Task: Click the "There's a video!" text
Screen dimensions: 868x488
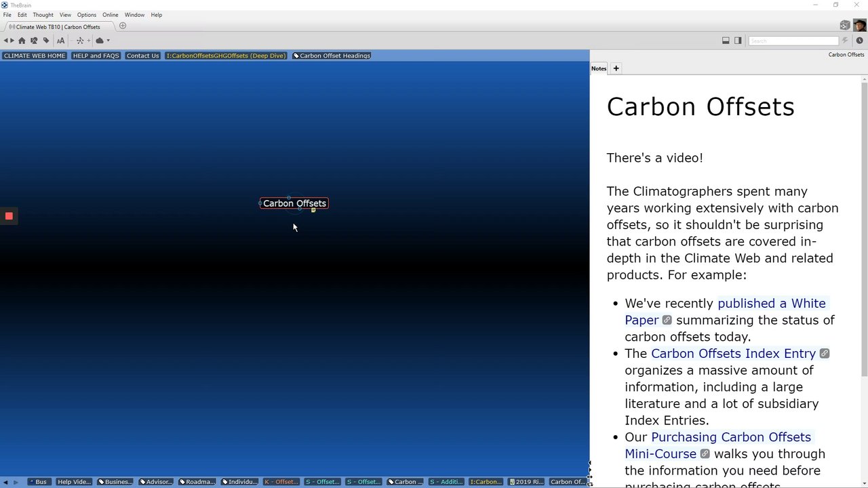Action: (654, 158)
